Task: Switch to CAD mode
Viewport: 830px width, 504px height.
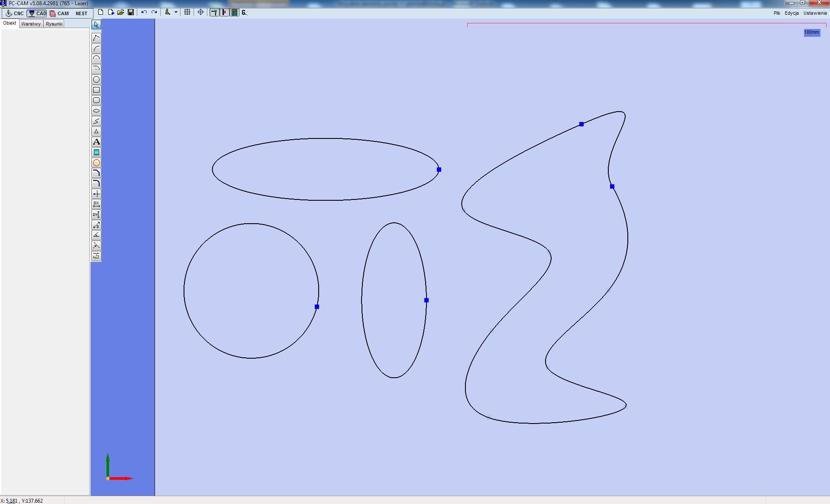Action: [x=37, y=13]
